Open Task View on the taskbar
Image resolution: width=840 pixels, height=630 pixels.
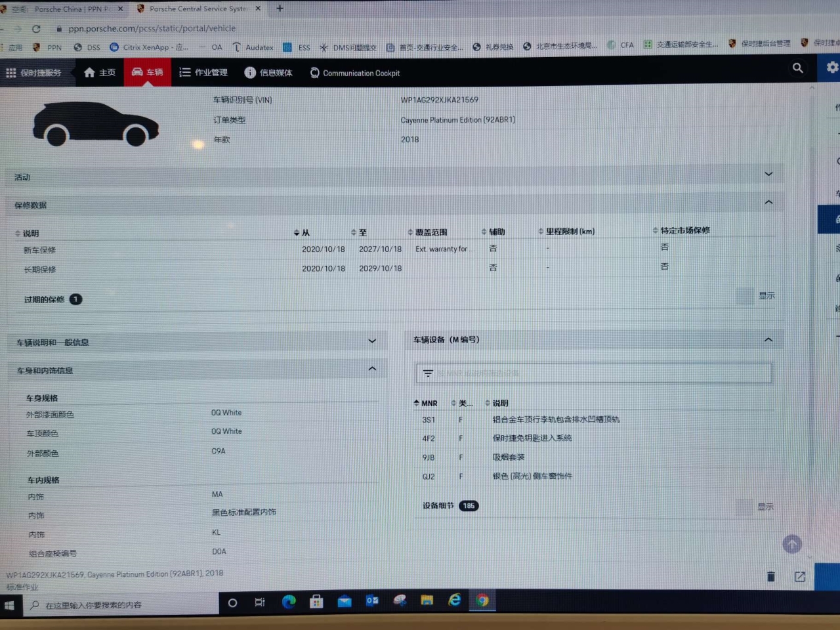click(260, 602)
